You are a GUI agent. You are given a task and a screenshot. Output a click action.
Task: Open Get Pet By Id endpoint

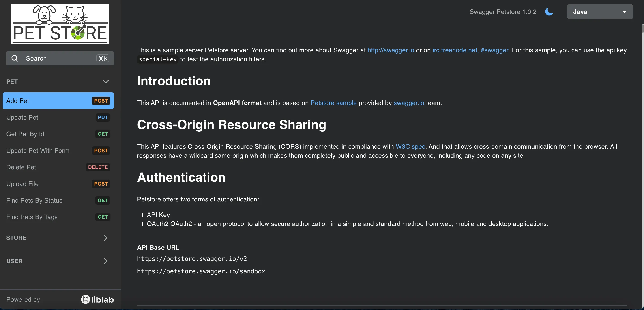pos(25,134)
